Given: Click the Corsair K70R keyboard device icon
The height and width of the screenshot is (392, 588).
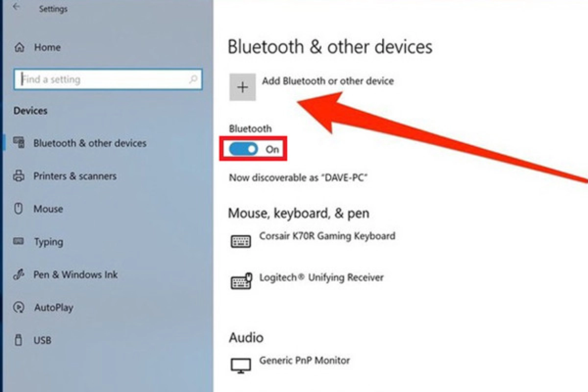Looking at the screenshot, I should [x=241, y=241].
